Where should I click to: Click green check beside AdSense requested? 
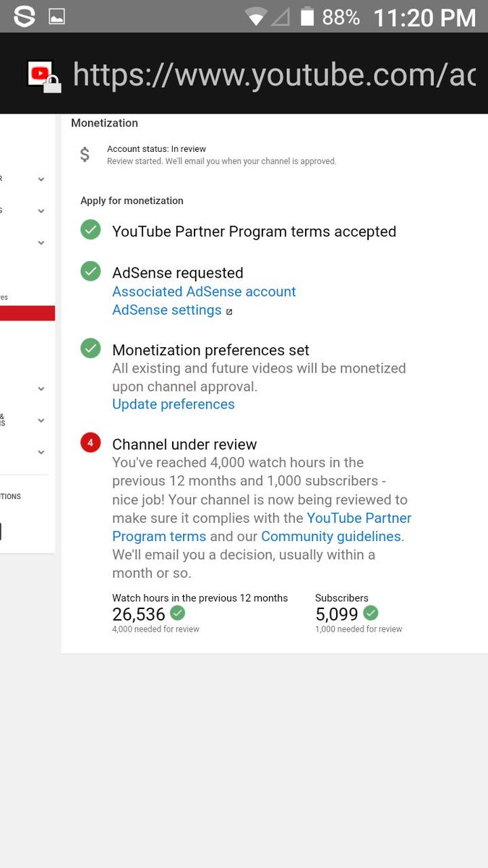coord(90,272)
